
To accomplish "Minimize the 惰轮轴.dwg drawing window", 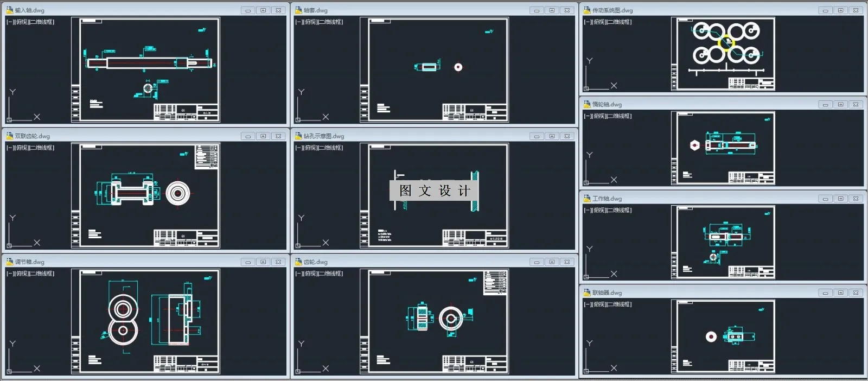I will point(825,104).
